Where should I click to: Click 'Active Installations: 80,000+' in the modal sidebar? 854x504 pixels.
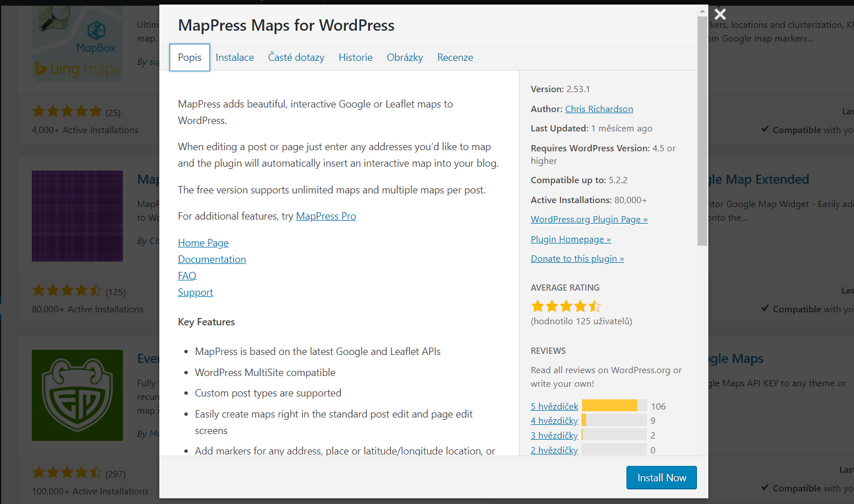pyautogui.click(x=589, y=200)
